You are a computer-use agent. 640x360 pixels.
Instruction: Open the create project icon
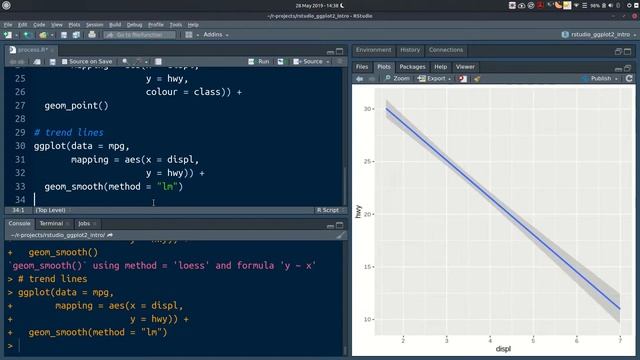[x=27, y=35]
